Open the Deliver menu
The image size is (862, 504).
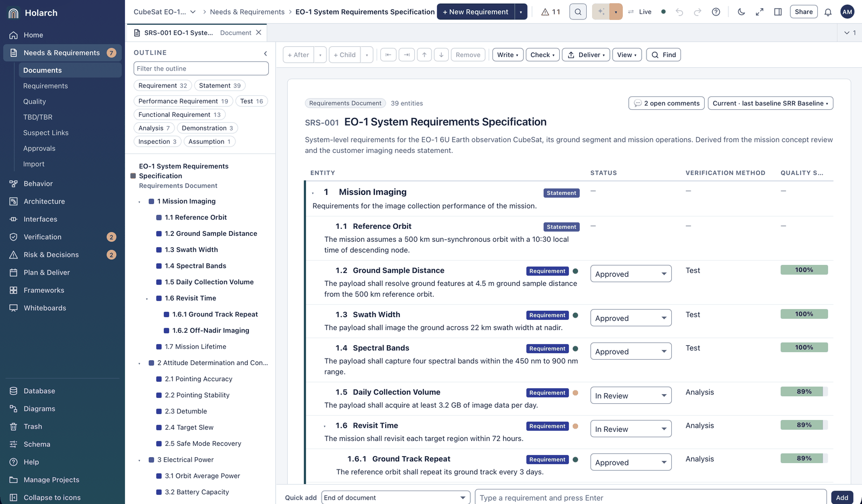[586, 55]
